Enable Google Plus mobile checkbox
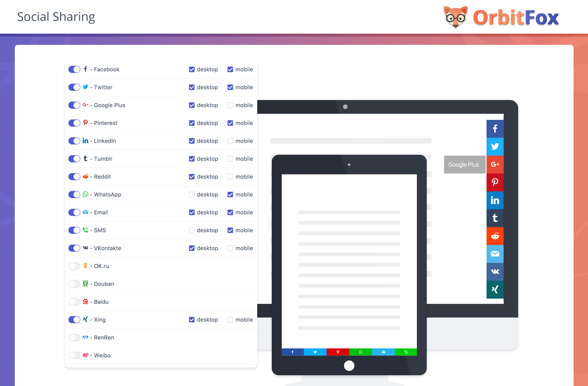This screenshot has width=588, height=386. tap(230, 105)
